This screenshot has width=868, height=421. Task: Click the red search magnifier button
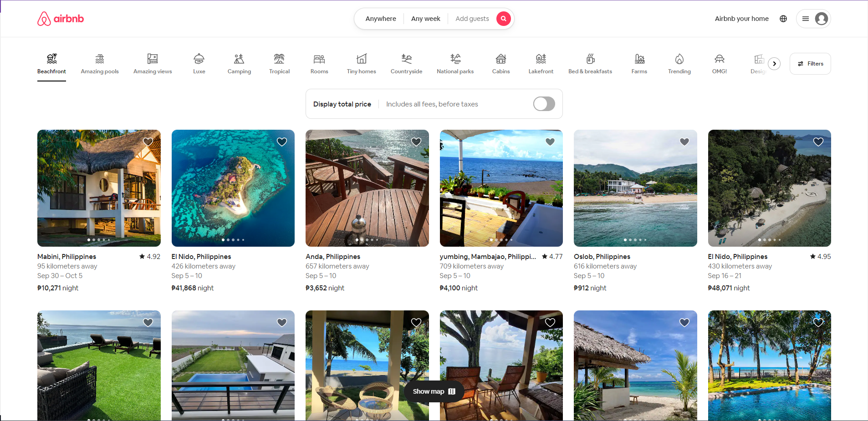coord(503,19)
